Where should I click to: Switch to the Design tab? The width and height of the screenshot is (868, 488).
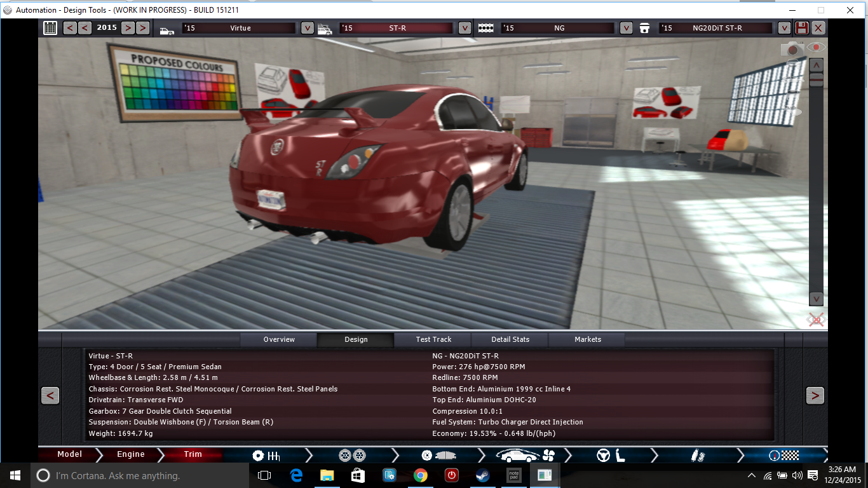point(356,339)
